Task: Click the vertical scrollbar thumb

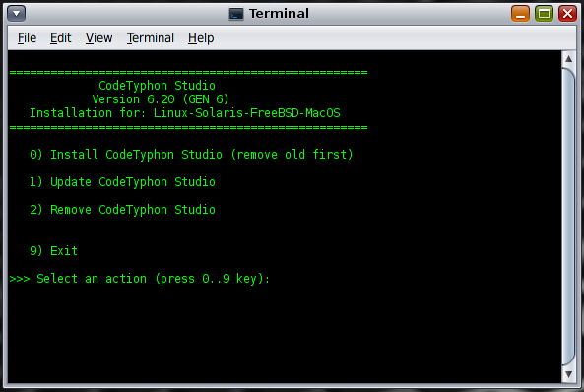Action: [568, 217]
